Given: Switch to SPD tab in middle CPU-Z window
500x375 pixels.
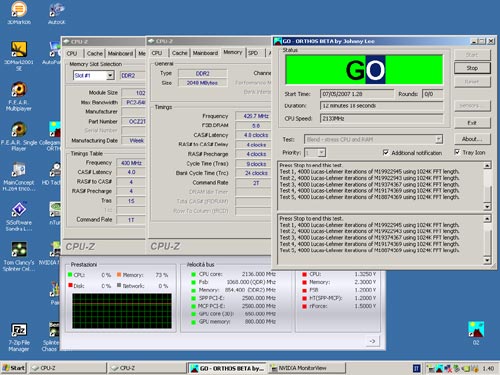Looking at the screenshot, I should coord(253,53).
